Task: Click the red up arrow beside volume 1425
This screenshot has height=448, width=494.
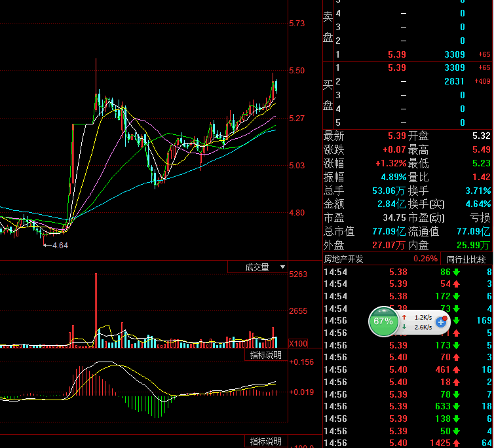Action: 455,443
